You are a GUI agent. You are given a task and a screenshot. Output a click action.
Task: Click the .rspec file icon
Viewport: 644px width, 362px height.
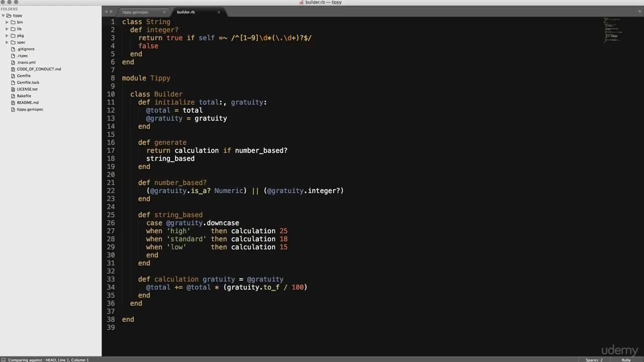[13, 56]
